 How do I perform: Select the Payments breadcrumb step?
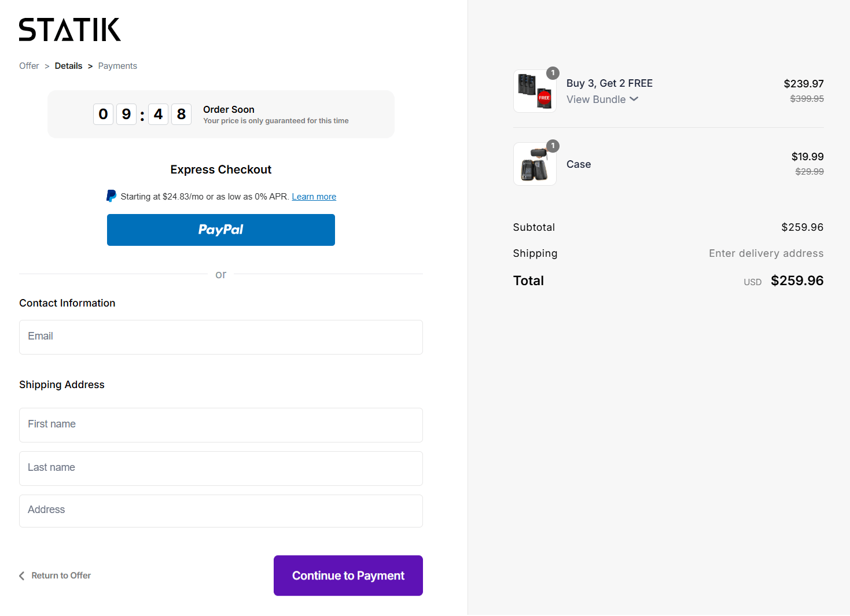tap(117, 65)
